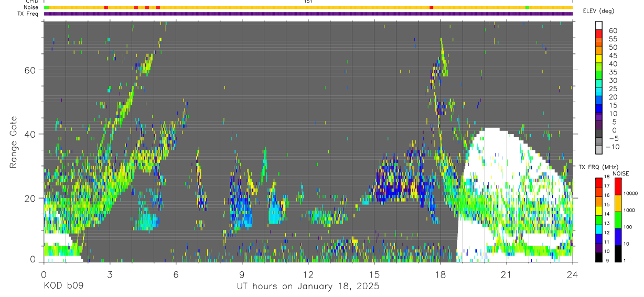Click the green Noise strip segment near 22 UT
This screenshot has height=297, width=644.
(x=527, y=7)
